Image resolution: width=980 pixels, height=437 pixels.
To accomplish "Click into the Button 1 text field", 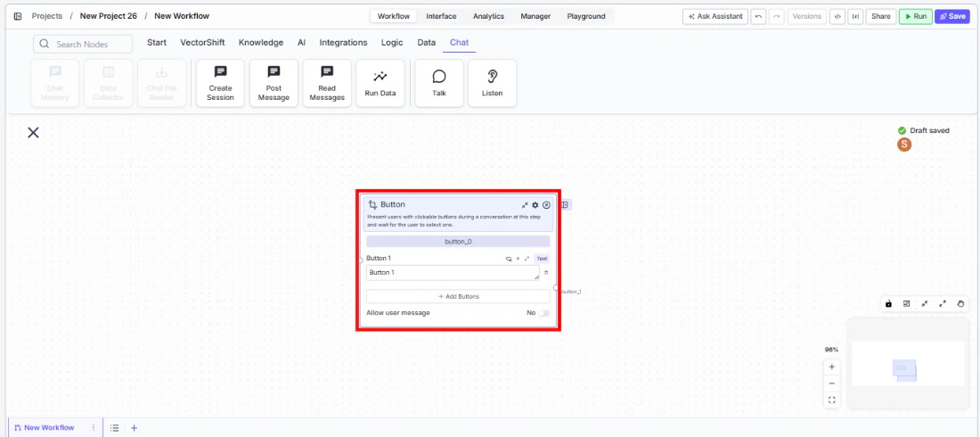I will tap(453, 272).
